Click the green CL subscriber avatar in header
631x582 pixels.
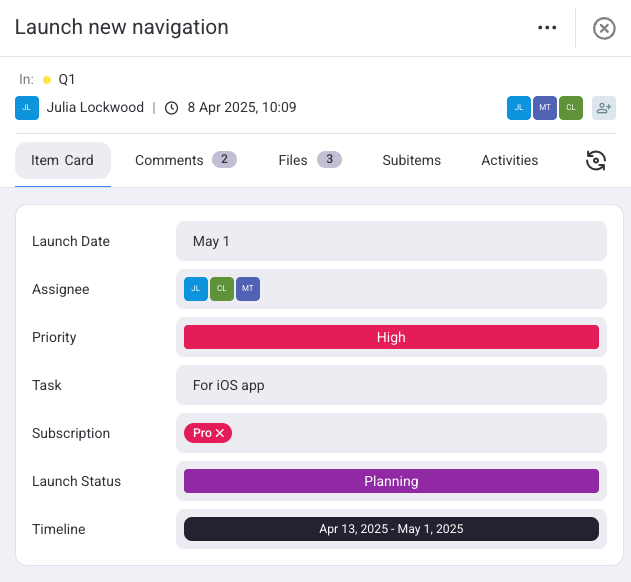click(x=571, y=108)
